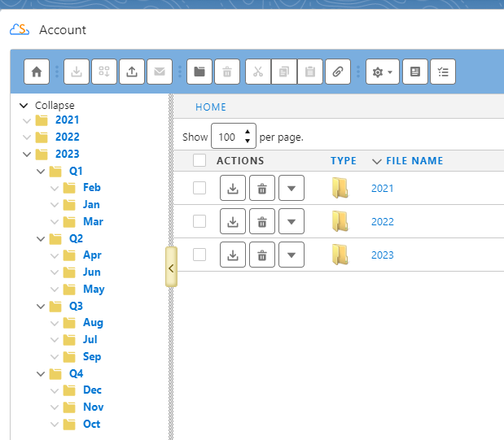504x440 pixels.
Task: Select the Dec folder in the tree
Action: click(92, 390)
